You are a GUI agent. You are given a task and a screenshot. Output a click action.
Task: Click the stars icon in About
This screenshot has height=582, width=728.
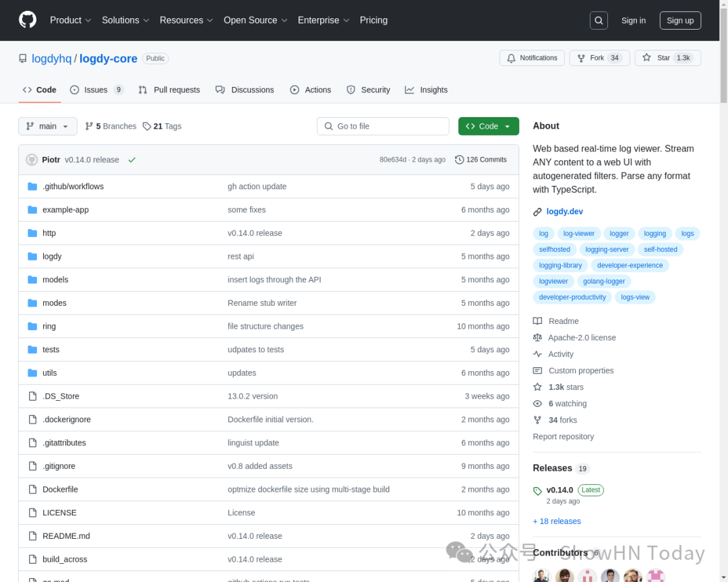(537, 387)
